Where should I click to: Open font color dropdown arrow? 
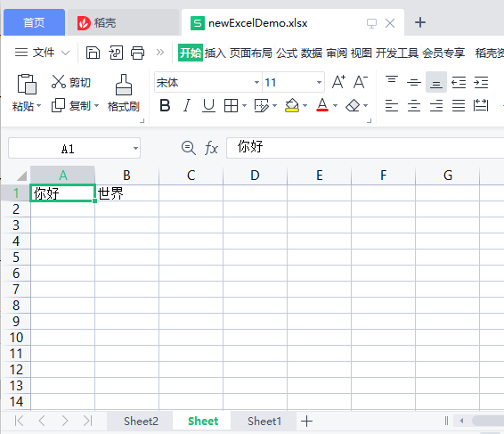pos(335,105)
